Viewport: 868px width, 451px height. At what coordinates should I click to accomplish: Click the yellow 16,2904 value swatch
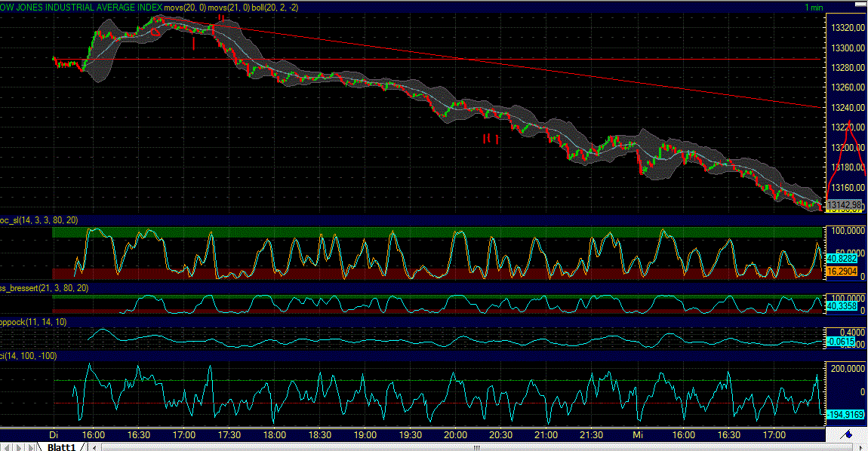pos(843,269)
